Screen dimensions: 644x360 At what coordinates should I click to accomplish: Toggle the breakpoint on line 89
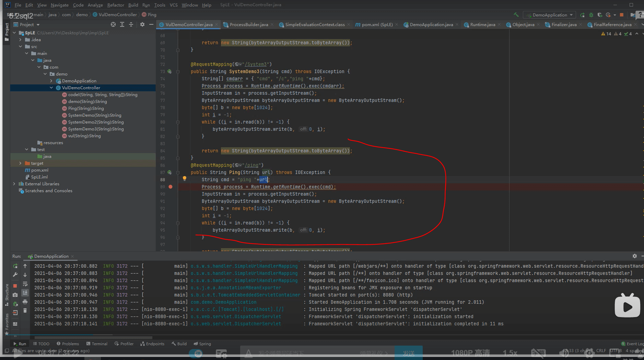click(171, 187)
